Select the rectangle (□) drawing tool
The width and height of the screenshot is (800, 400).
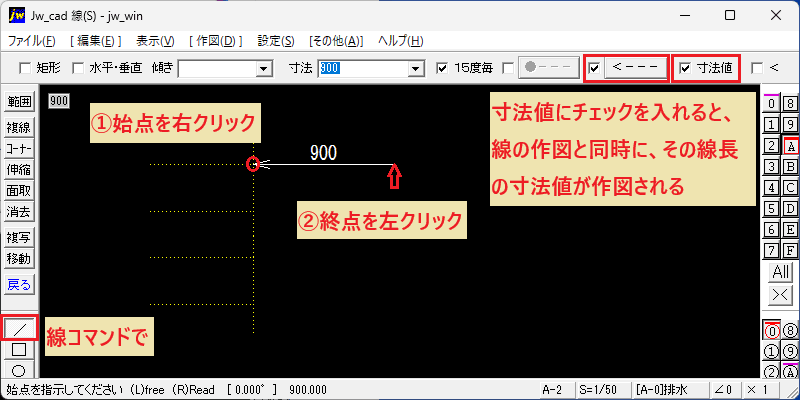click(19, 349)
